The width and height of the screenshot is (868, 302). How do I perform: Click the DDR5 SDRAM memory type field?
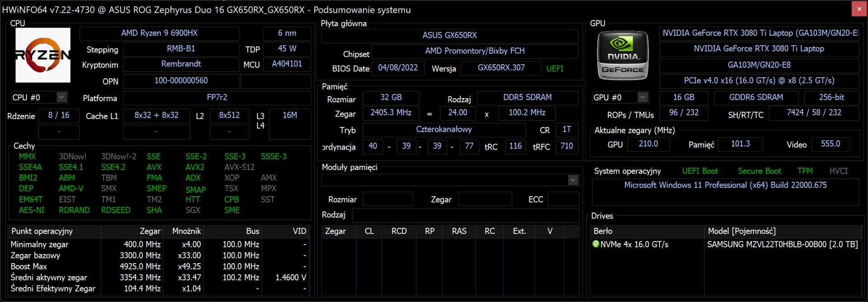tap(528, 98)
